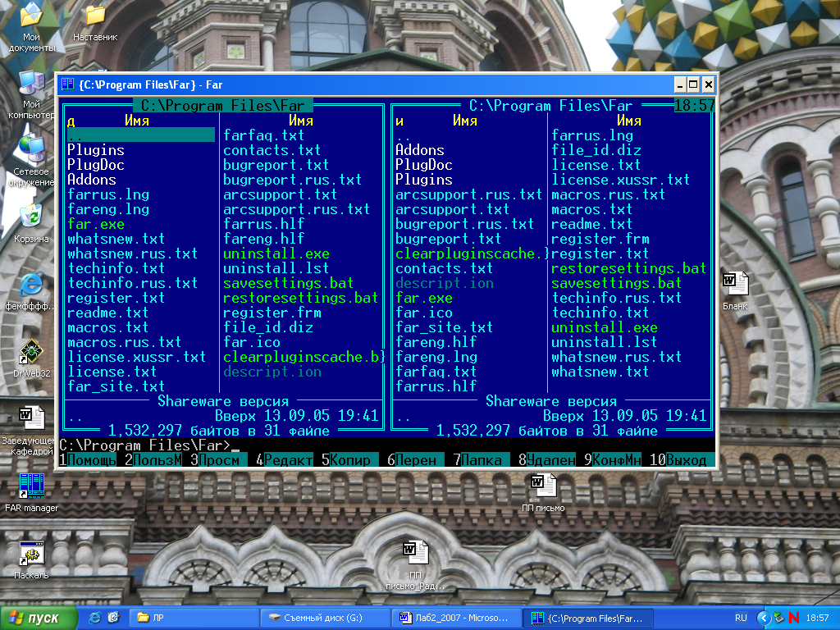Click 9 КонфМн function key
This screenshot has height=630, width=840.
612,459
